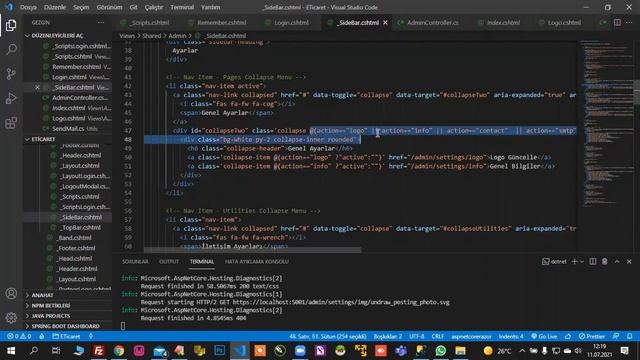Change the UTF-8 file encoding

pos(417,336)
